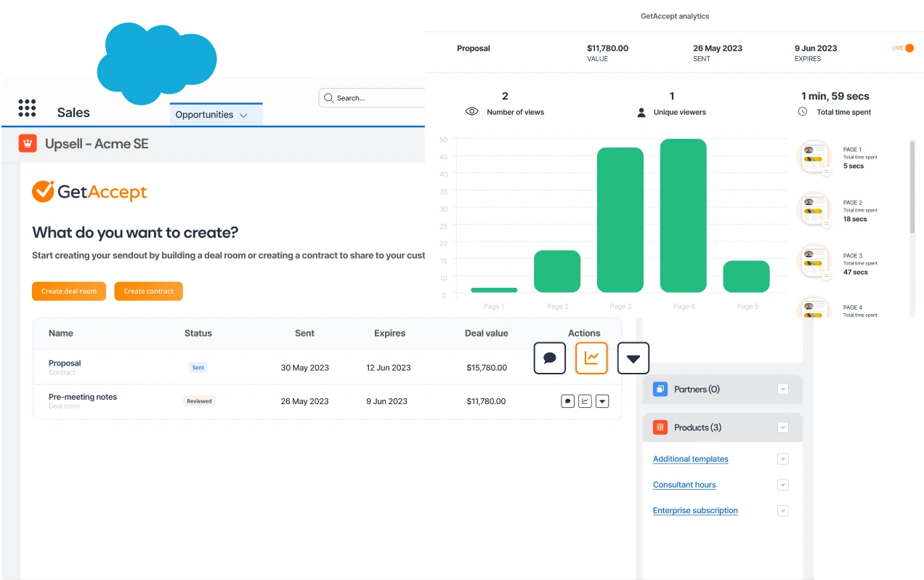
Task: Open actions dropdown for the Proposal row
Action: click(633, 358)
